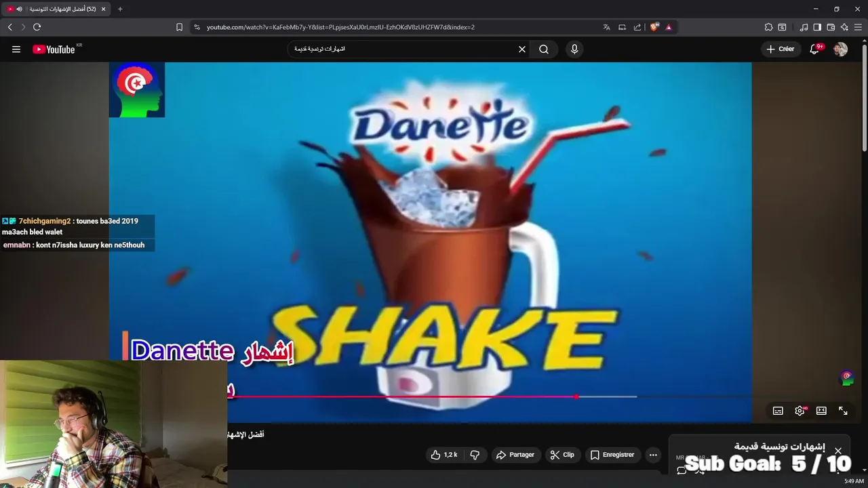Enter fullscreen in the video player
This screenshot has width=868, height=488.
843,411
